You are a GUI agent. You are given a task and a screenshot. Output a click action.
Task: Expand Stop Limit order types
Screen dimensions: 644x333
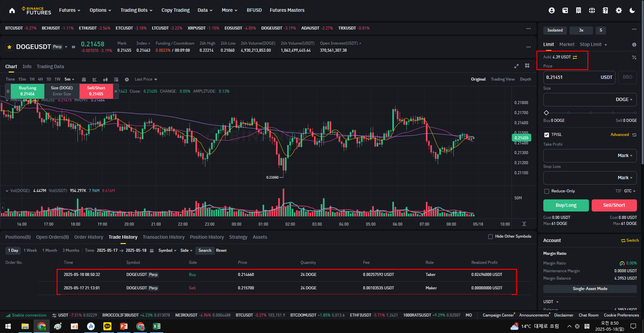[593, 44]
